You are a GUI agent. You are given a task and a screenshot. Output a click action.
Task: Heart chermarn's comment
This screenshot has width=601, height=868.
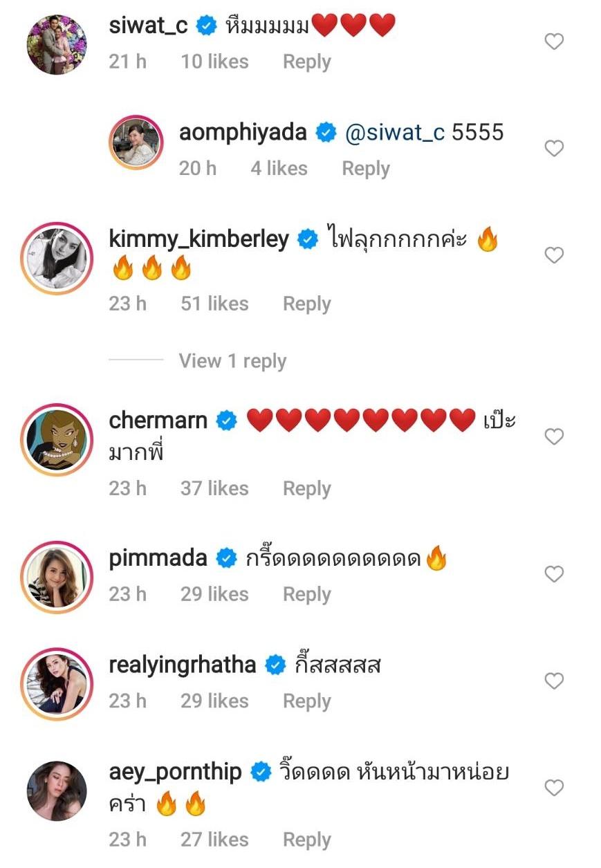(554, 436)
